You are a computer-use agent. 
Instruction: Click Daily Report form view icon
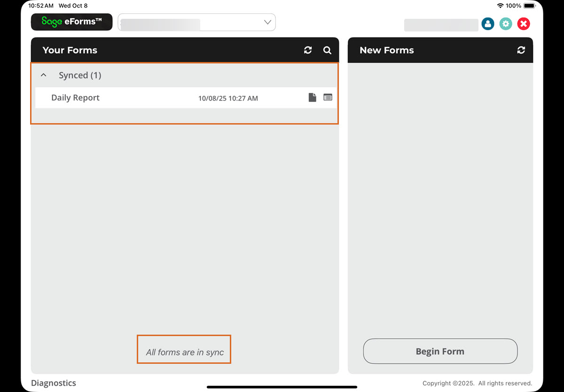(328, 97)
